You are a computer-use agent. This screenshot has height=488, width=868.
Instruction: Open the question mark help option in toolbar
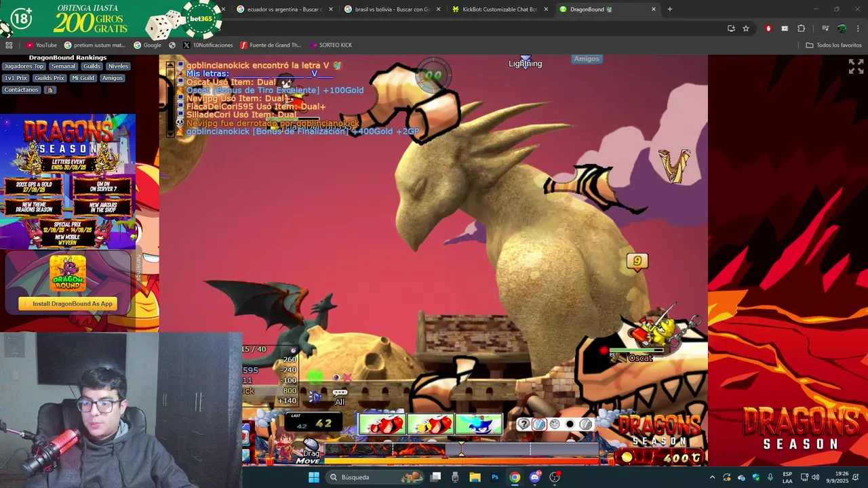[x=524, y=424]
